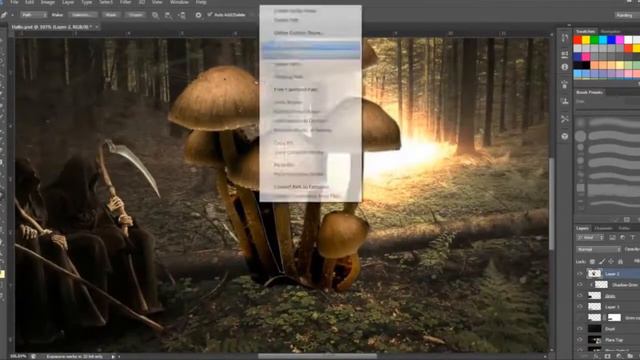Click the pen tool preset picker icon
Screen dimensions: 640x360
point(4,15)
